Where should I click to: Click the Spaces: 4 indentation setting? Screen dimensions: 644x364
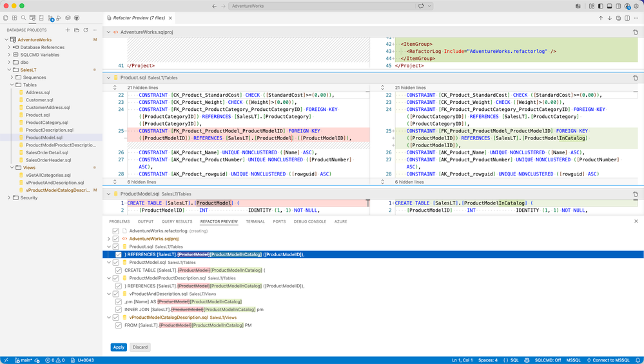[487, 360]
